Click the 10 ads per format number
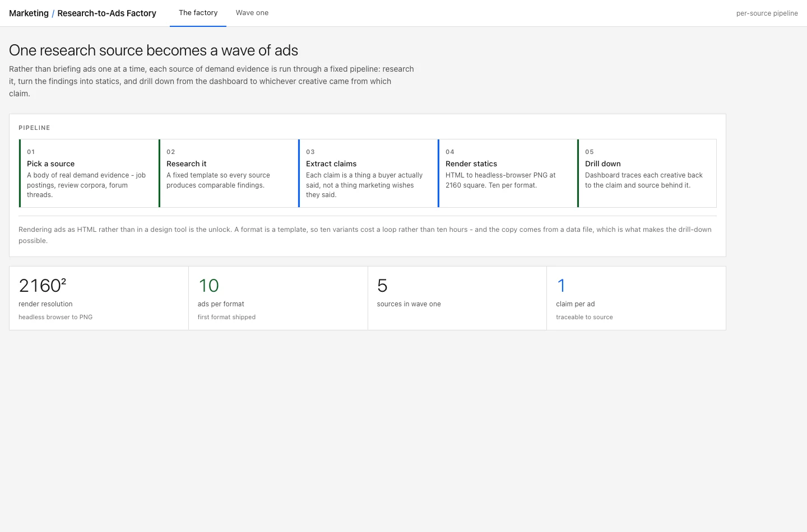 (x=208, y=286)
